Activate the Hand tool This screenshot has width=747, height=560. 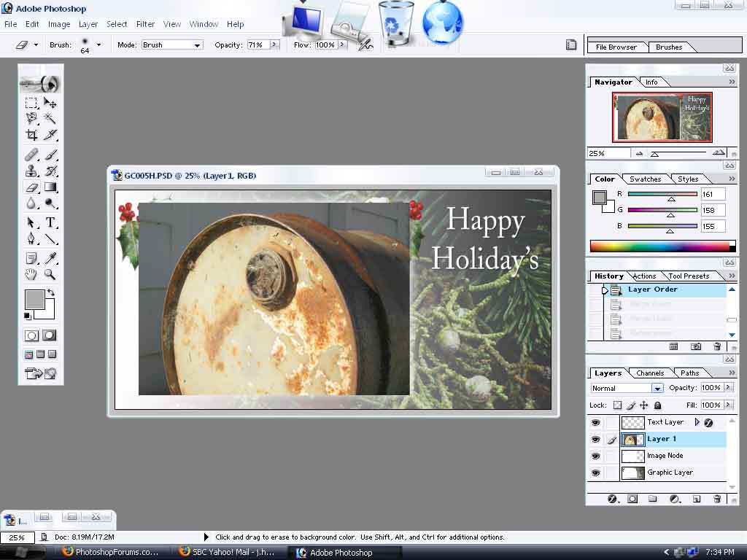pos(31,275)
